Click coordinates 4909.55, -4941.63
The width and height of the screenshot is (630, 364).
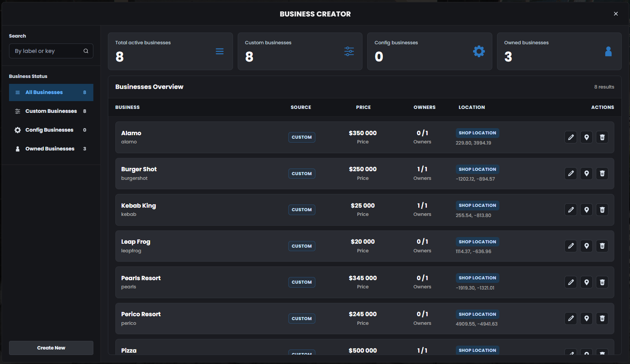coord(477,324)
